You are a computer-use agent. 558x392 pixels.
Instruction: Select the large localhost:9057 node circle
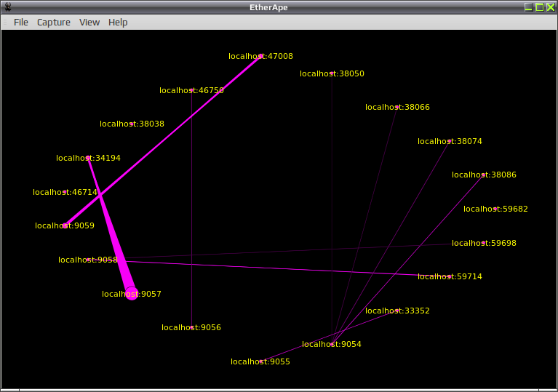[x=132, y=294]
